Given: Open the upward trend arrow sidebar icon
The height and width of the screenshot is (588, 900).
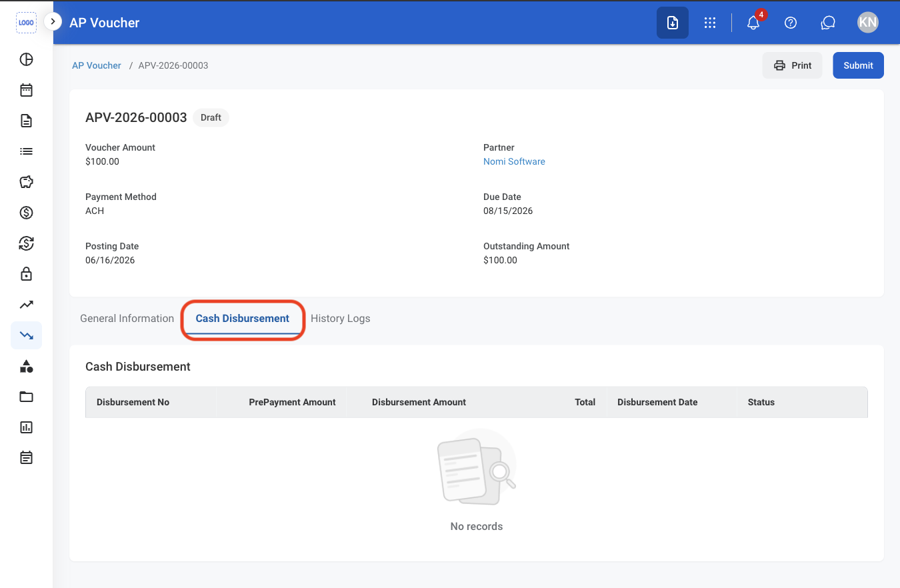Looking at the screenshot, I should point(26,305).
